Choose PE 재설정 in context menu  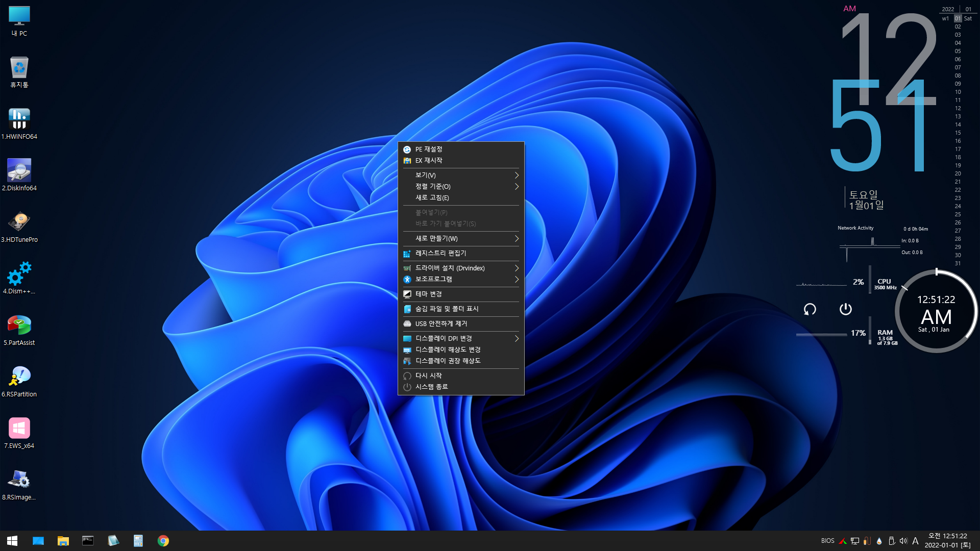(461, 149)
